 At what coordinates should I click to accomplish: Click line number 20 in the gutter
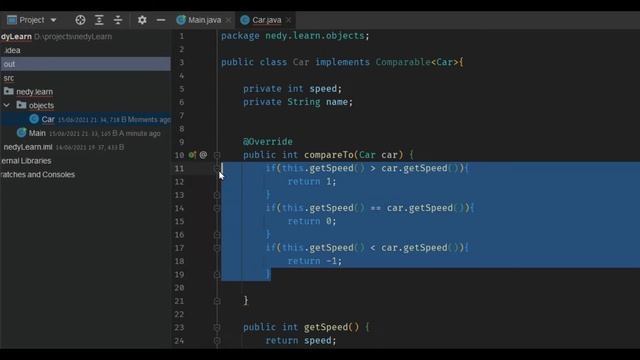point(179,288)
